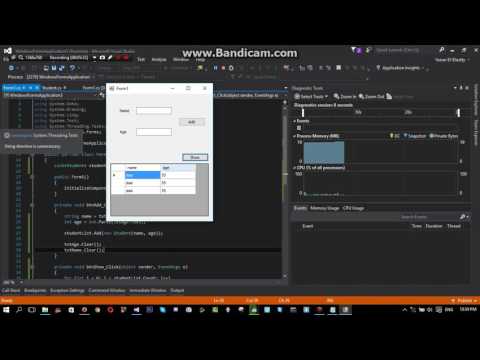Open taskbar search magnifier
This screenshot has width=480, height=360.
coord(19,310)
